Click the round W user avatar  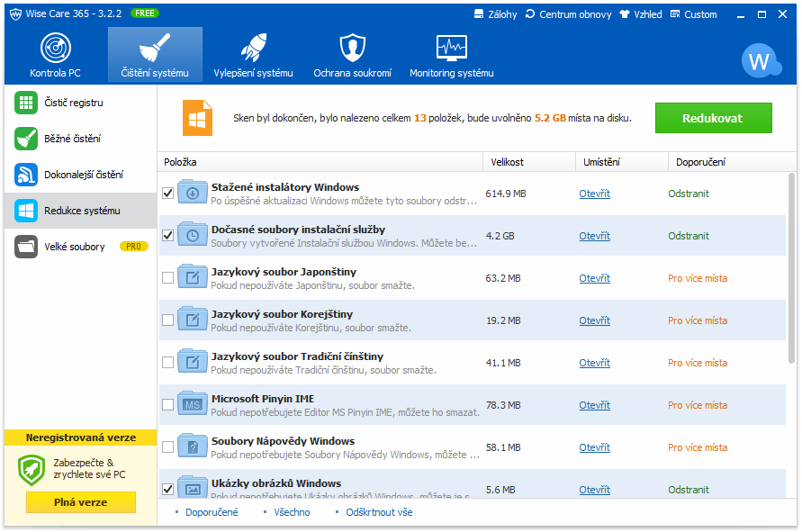[x=761, y=61]
